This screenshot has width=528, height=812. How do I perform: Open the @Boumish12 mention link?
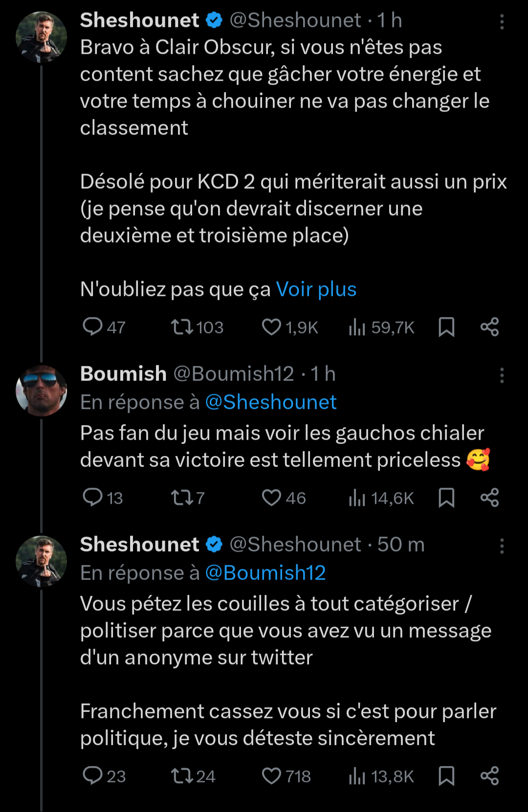click(265, 573)
